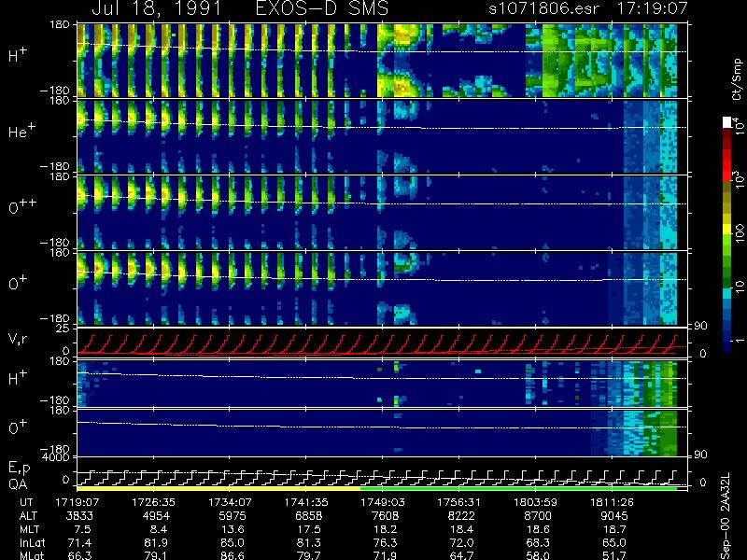This screenshot has height=560, width=747.
Task: Click the plot date "Jul 18, 1991"
Action: pyautogui.click(x=156, y=8)
